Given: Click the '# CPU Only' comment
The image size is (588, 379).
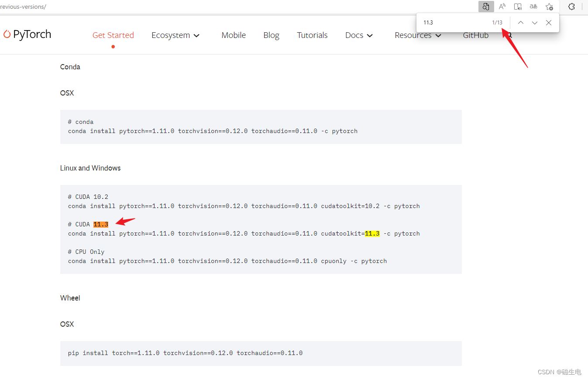Looking at the screenshot, I should 86,252.
